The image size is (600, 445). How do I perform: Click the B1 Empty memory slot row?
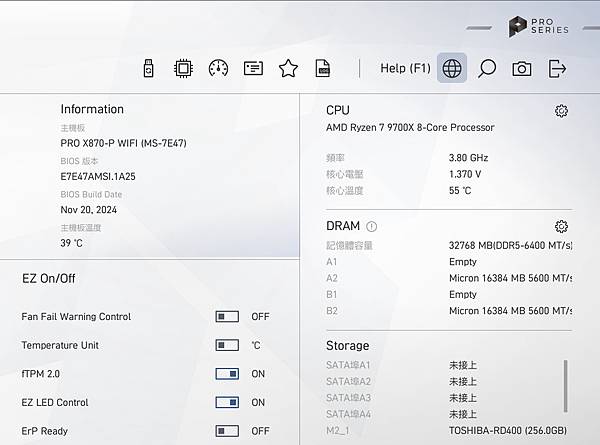pyautogui.click(x=449, y=295)
